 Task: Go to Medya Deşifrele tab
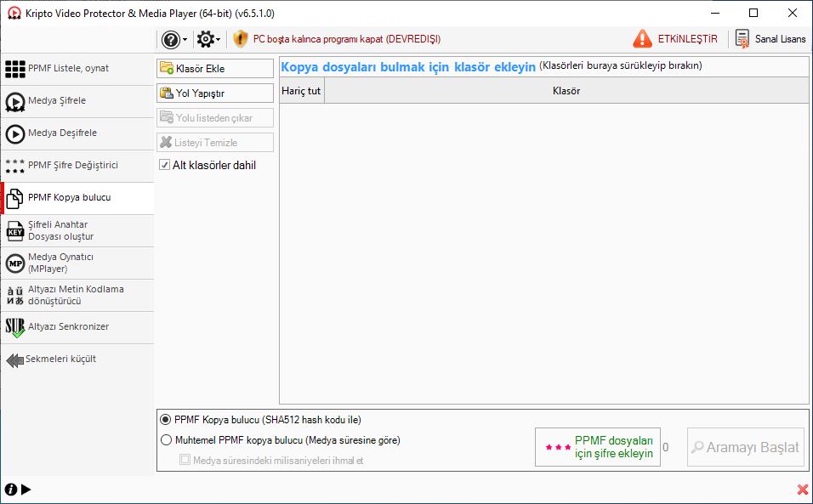[77, 133]
